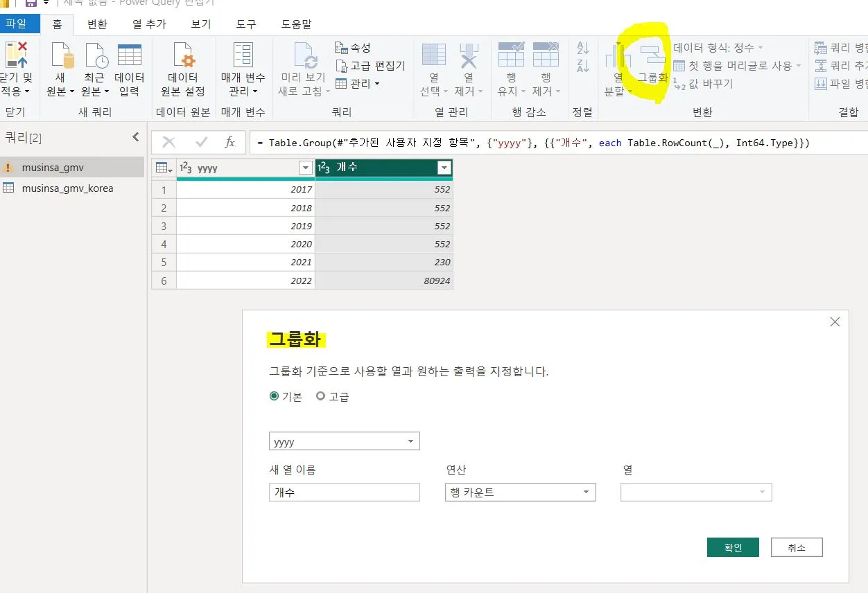Open the 연산 dropdown showing 행 카운트
The width and height of the screenshot is (868, 593).
[x=520, y=493]
